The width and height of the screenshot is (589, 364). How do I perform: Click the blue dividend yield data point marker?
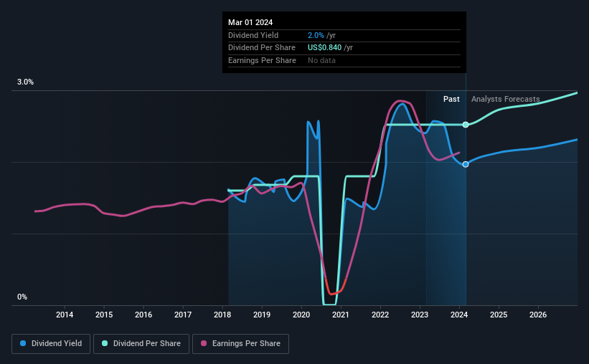click(466, 164)
